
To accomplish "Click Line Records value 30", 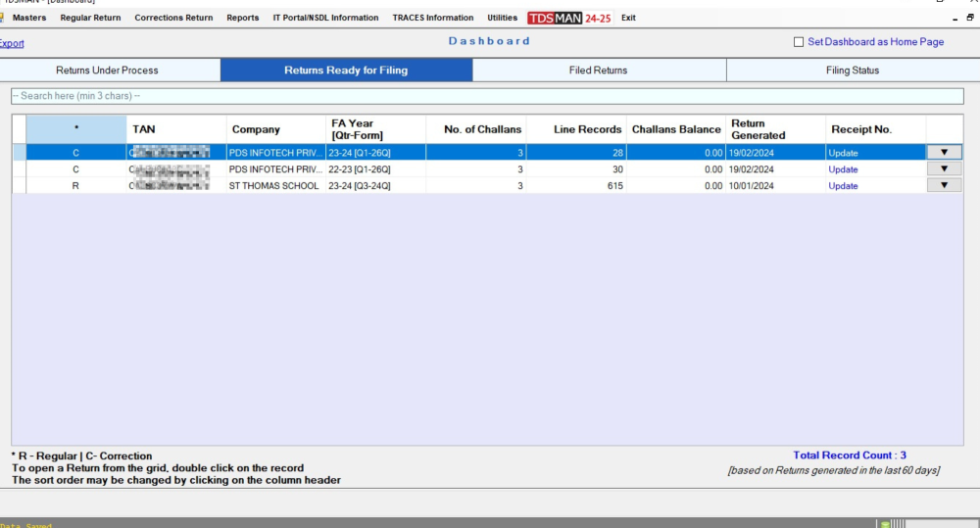I will pyautogui.click(x=617, y=169).
